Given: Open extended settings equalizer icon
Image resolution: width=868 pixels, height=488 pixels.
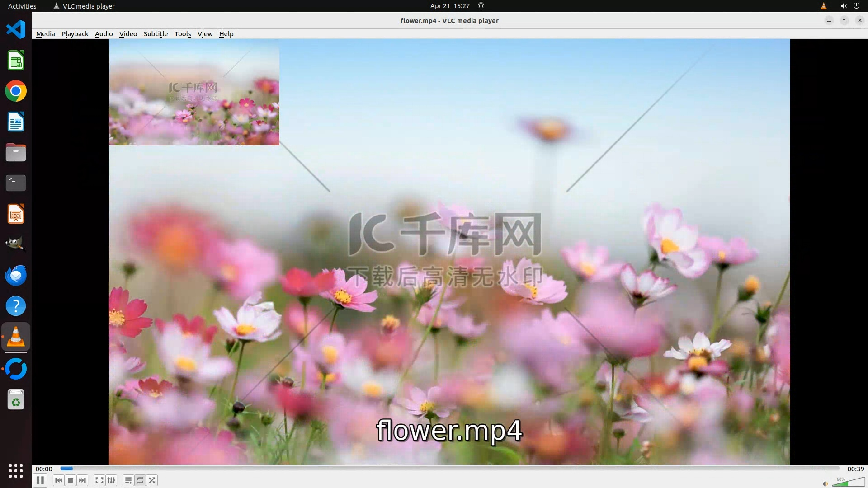Looking at the screenshot, I should (x=111, y=480).
